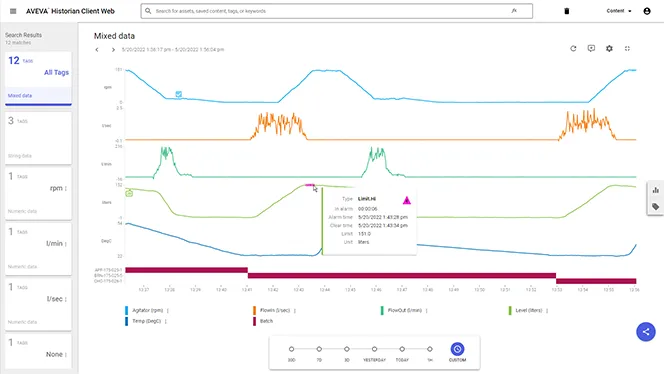Click the trash delete icon
Screen dimensions: 664x374
(567, 11)
